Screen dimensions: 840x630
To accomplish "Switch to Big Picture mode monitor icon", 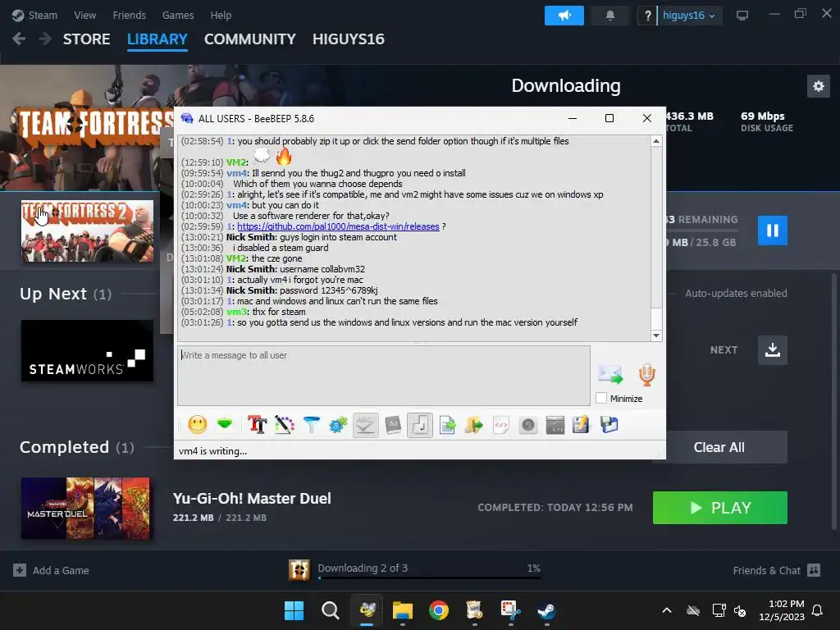I will point(742,16).
